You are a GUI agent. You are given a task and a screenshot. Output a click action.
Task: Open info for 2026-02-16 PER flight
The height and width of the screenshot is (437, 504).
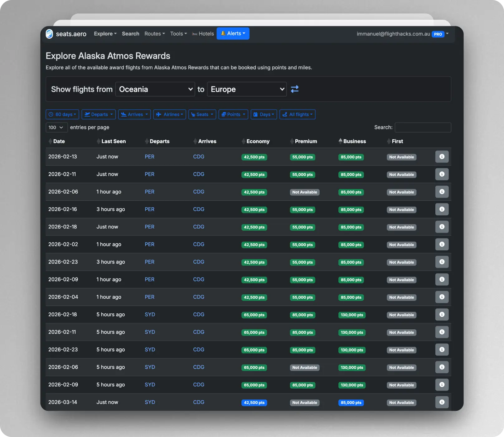pyautogui.click(x=442, y=209)
